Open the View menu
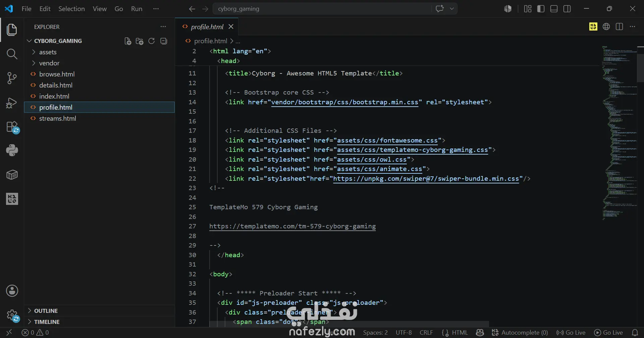 pyautogui.click(x=100, y=9)
